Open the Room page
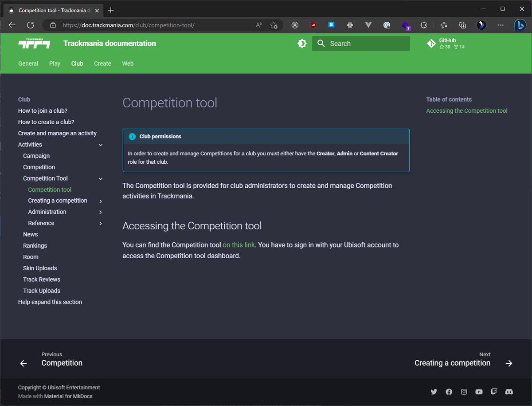Viewport: 532px width, 406px height. [31, 257]
